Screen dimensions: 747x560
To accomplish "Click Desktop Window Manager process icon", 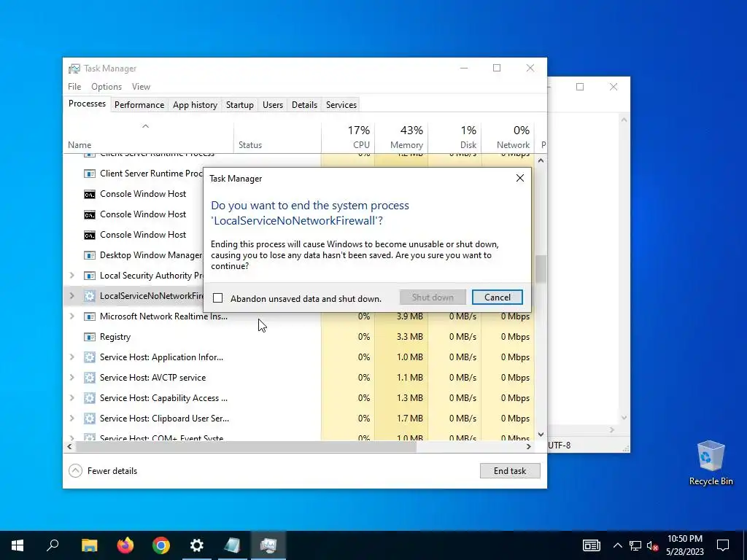I will 90,255.
